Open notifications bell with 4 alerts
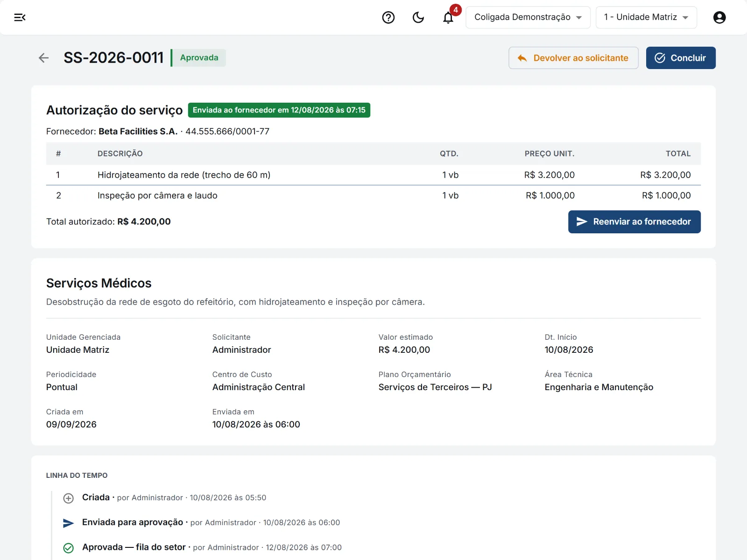Viewport: 747px width, 560px height. pyautogui.click(x=449, y=17)
